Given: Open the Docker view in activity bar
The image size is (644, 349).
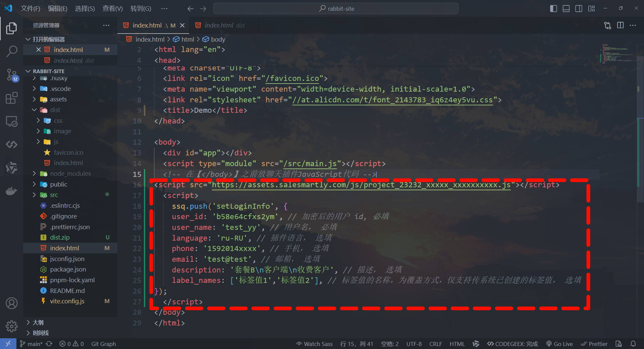Looking at the screenshot, I should point(11,191).
